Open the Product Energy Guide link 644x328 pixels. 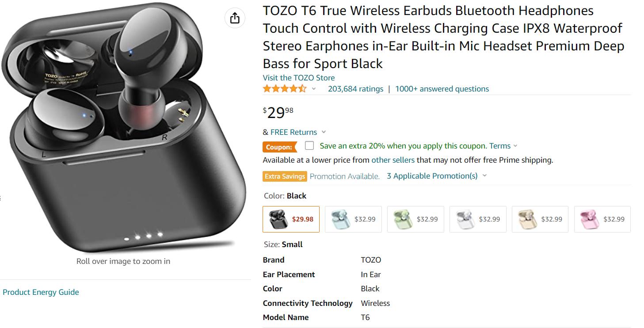tap(41, 292)
